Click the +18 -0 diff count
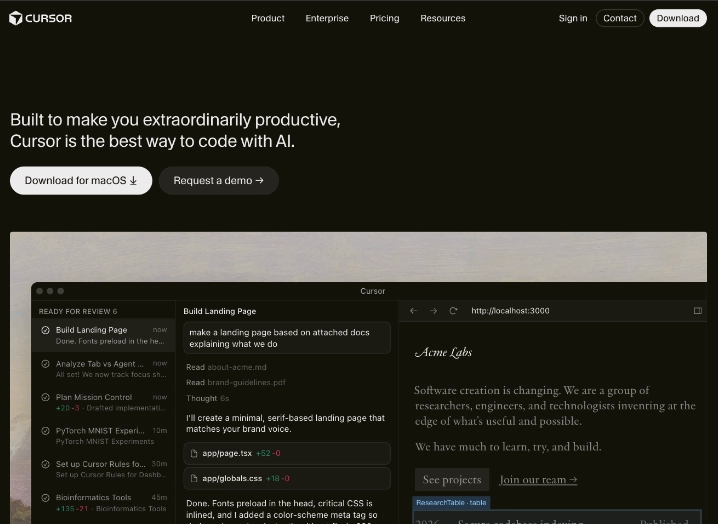 277,478
